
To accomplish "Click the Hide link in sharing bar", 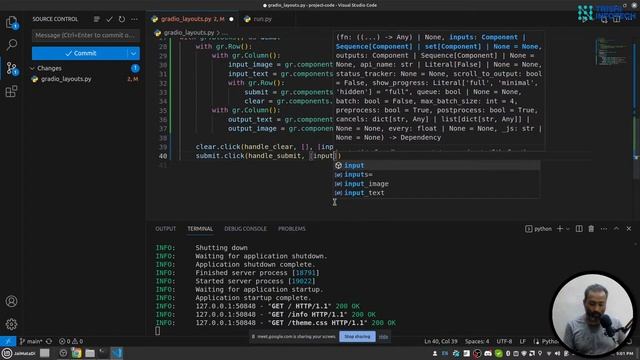I will (x=383, y=337).
